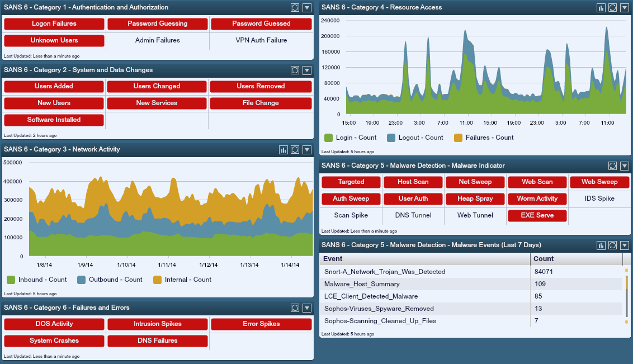Refresh the Malware Events (Last 7 Days) panel

pos(613,245)
